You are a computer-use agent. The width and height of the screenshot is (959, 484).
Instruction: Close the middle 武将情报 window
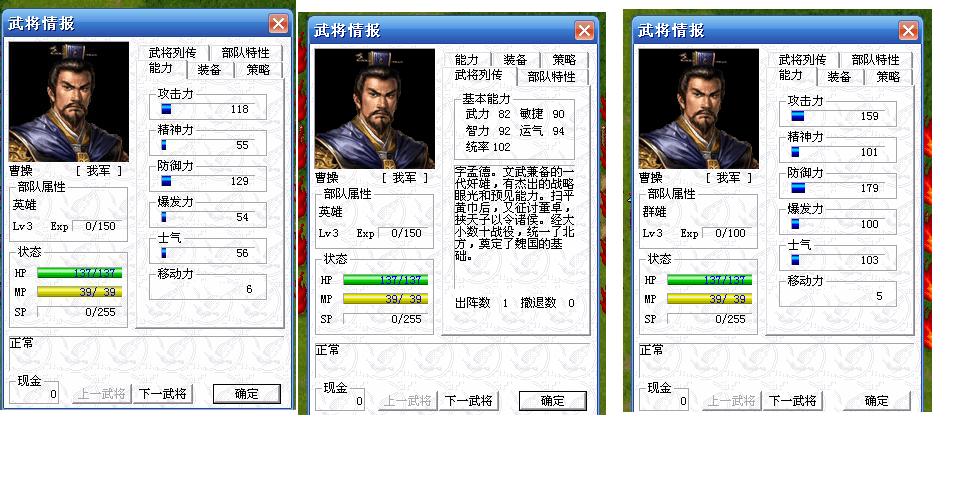(x=584, y=30)
